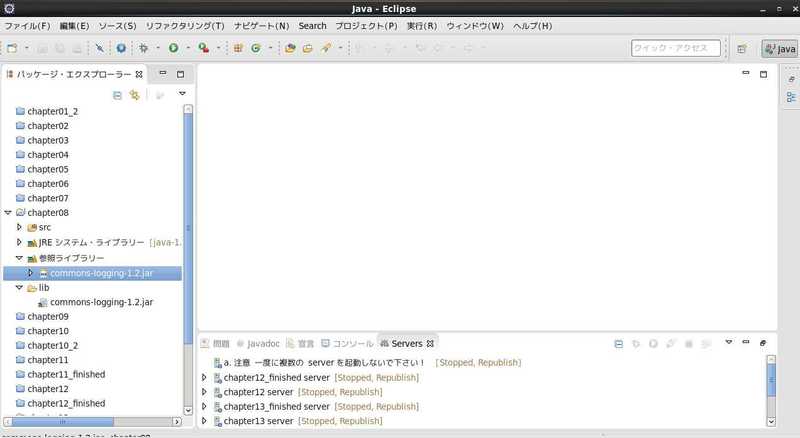Image resolution: width=800 pixels, height=438 pixels.
Task: Open the ソース(S) menu
Action: coord(117,26)
